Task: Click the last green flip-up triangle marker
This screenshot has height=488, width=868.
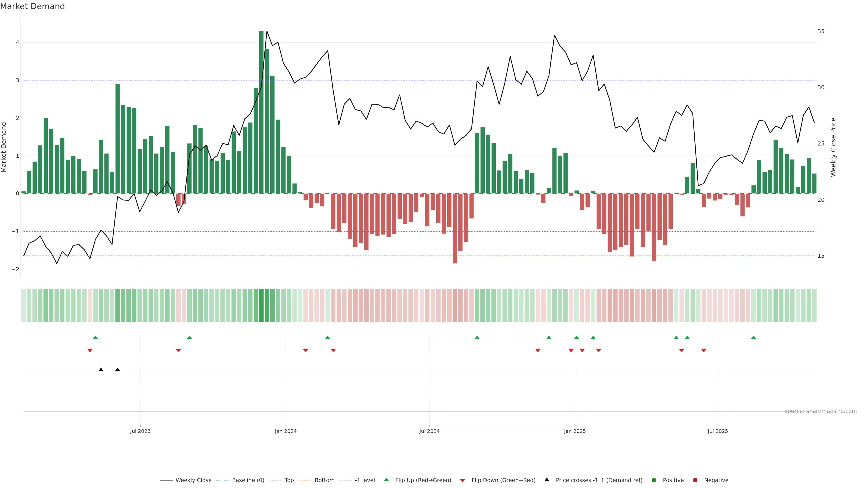Action: click(x=753, y=338)
